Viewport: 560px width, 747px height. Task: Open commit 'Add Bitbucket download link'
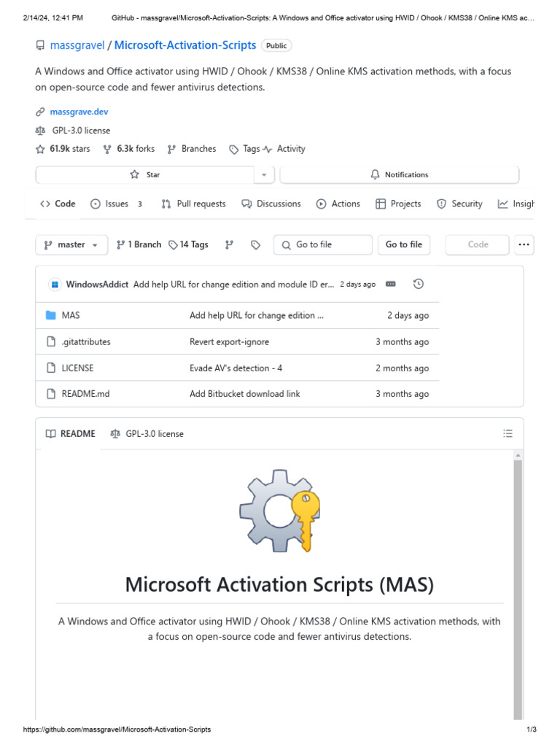245,394
